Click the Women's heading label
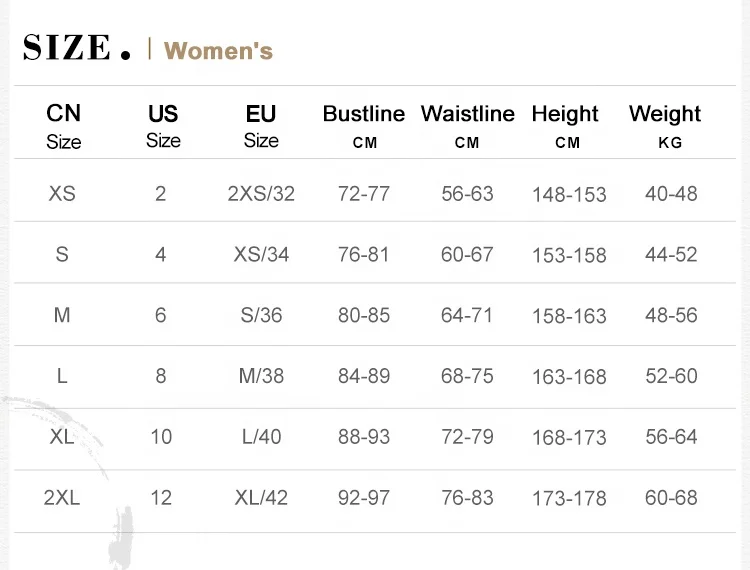This screenshot has height=570, width=750. (218, 51)
